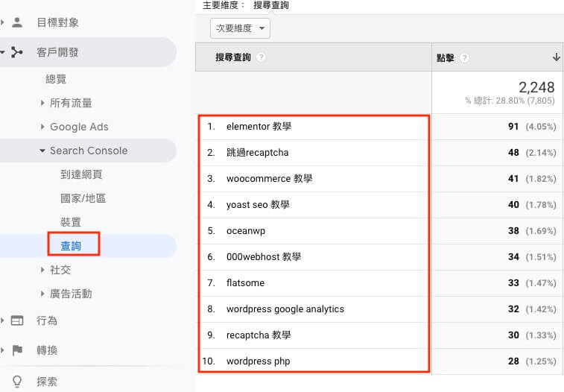Screen dimensions: 564x392
Task: Open the 總覽 report
Action: (56, 79)
